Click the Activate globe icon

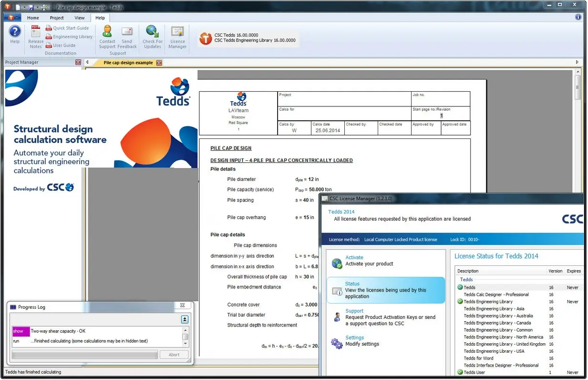tap(337, 263)
